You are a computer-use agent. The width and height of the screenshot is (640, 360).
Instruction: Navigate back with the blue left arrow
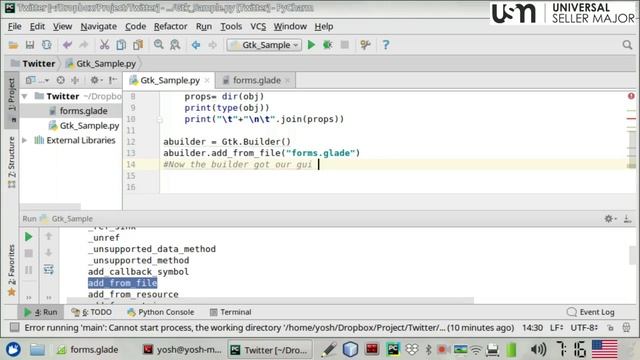pos(196,45)
